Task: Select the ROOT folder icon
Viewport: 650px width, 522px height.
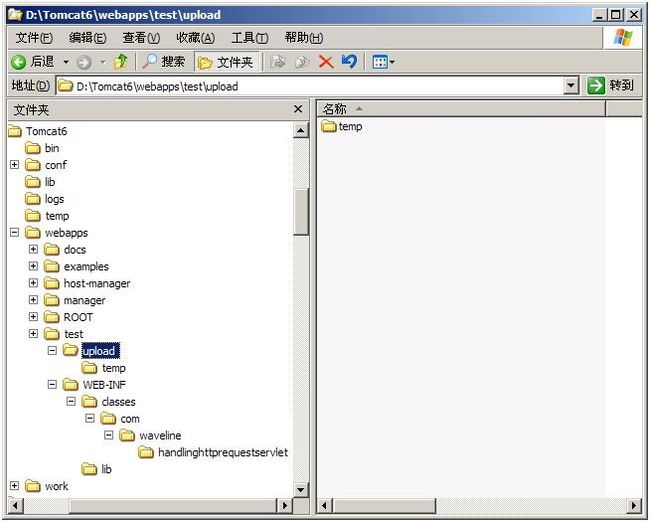Action: point(52,317)
